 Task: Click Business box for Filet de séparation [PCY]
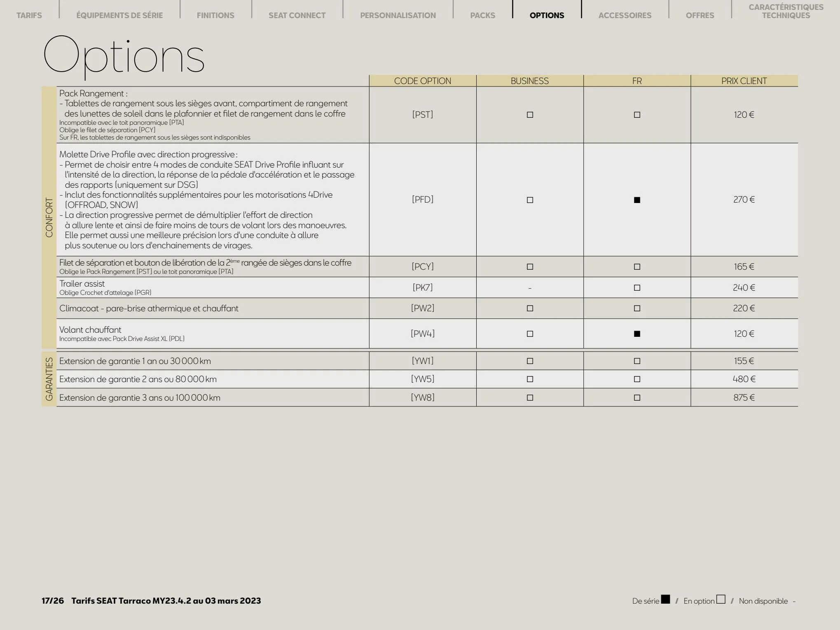[530, 267]
